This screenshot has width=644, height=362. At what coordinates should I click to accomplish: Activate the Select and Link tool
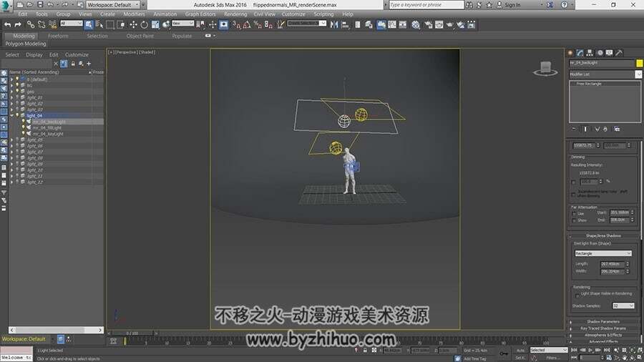tap(31, 25)
